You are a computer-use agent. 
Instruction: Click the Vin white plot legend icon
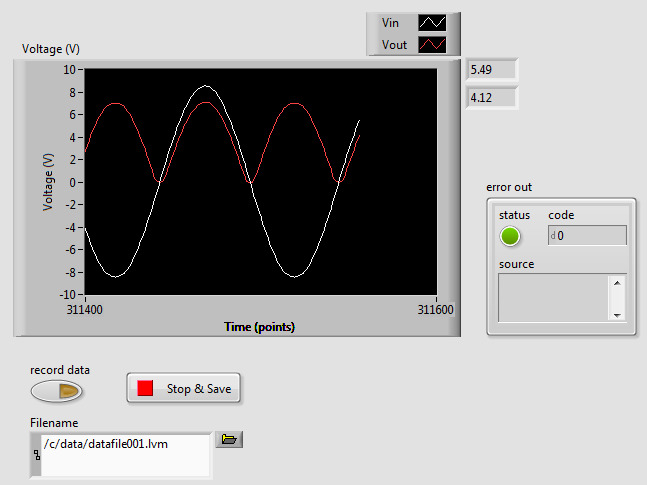pyautogui.click(x=431, y=23)
